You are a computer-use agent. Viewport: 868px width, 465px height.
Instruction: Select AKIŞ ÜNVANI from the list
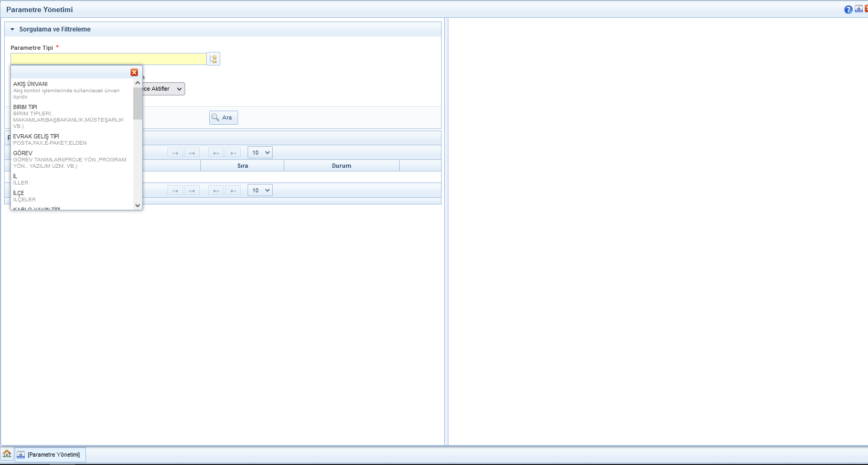30,84
